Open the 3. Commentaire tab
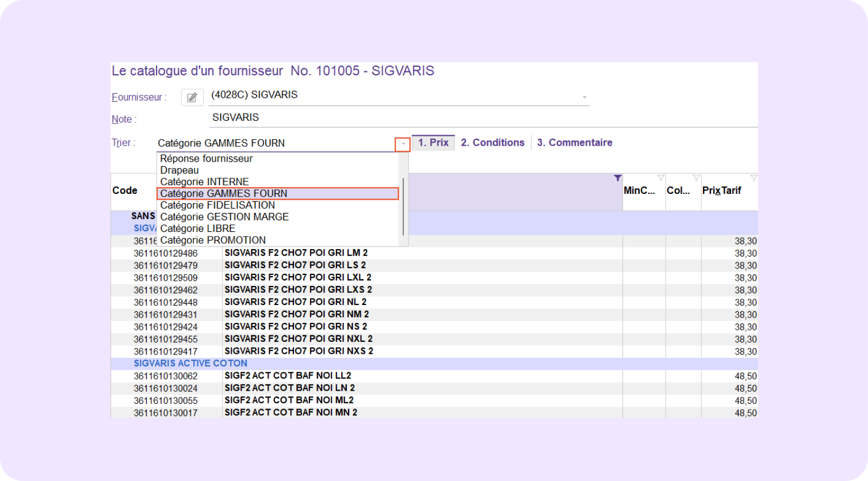868x481 pixels. (574, 143)
